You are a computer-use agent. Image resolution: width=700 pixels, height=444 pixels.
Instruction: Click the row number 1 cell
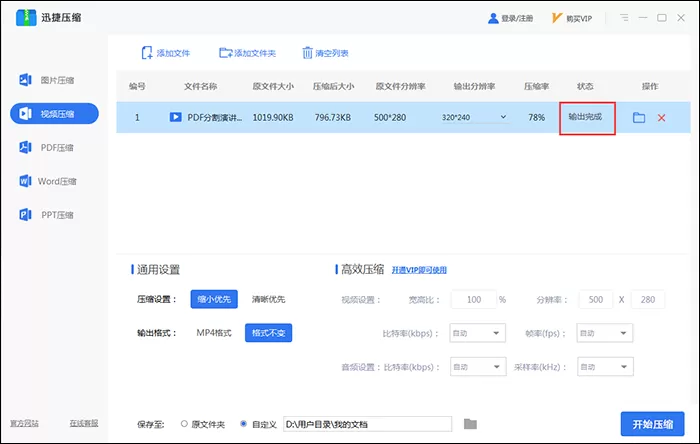coord(137,117)
